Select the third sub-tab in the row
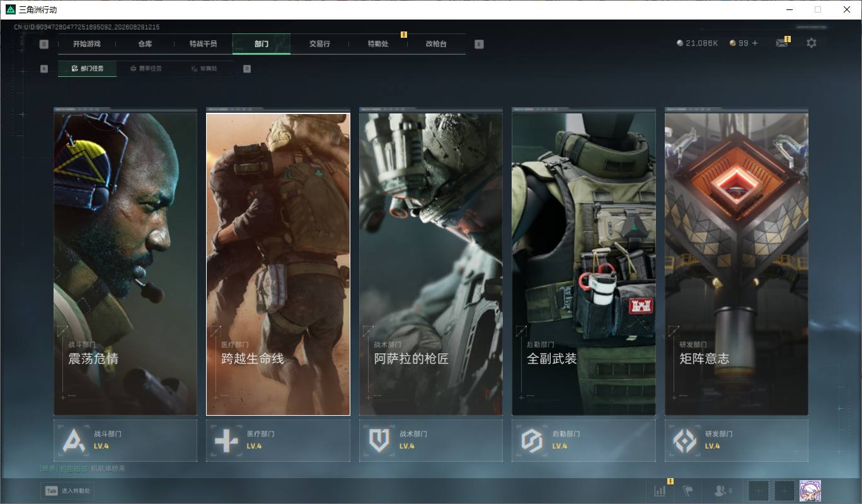The height and width of the screenshot is (504, 862). (204, 69)
